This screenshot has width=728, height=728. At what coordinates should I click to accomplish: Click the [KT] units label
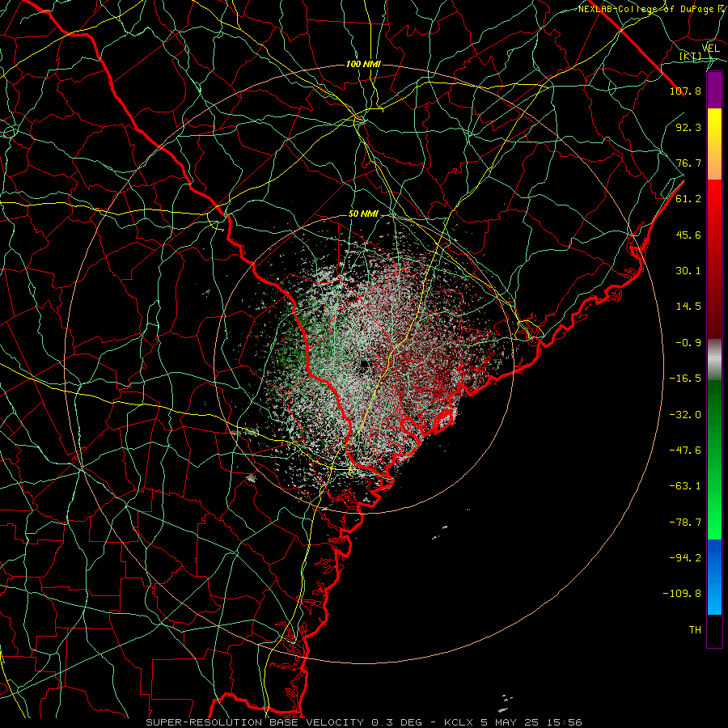point(691,57)
